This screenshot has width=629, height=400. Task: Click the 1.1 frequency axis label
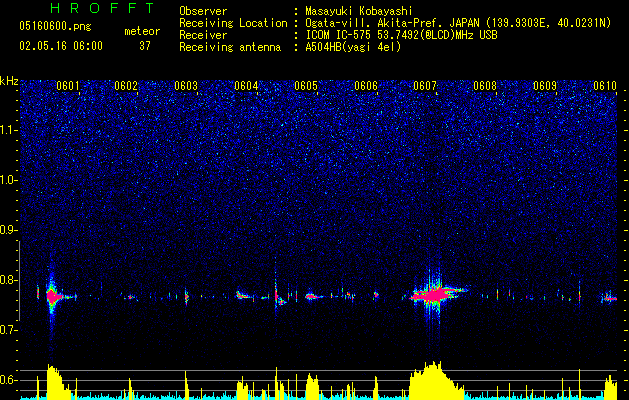point(9,130)
